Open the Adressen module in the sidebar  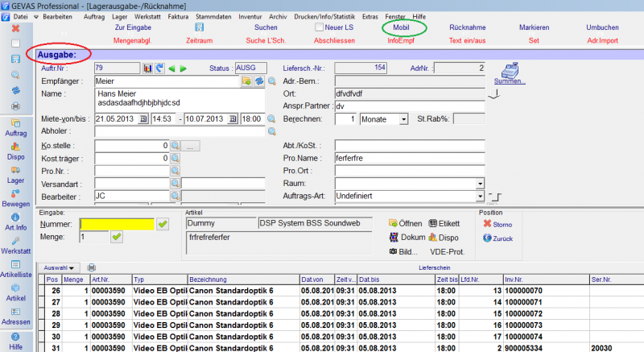[x=15, y=317]
